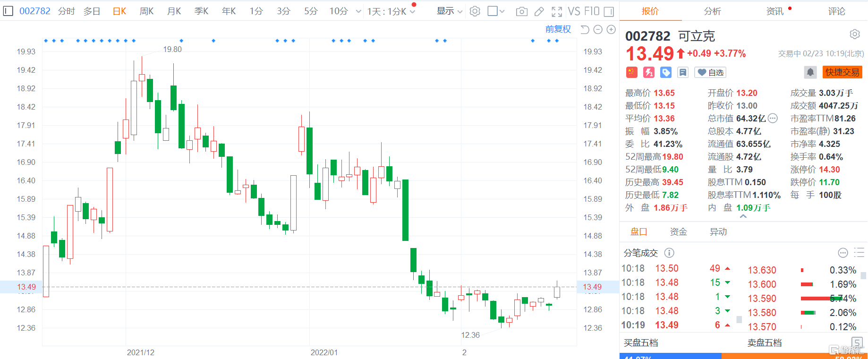Switch to 分时 chart view

(x=67, y=11)
